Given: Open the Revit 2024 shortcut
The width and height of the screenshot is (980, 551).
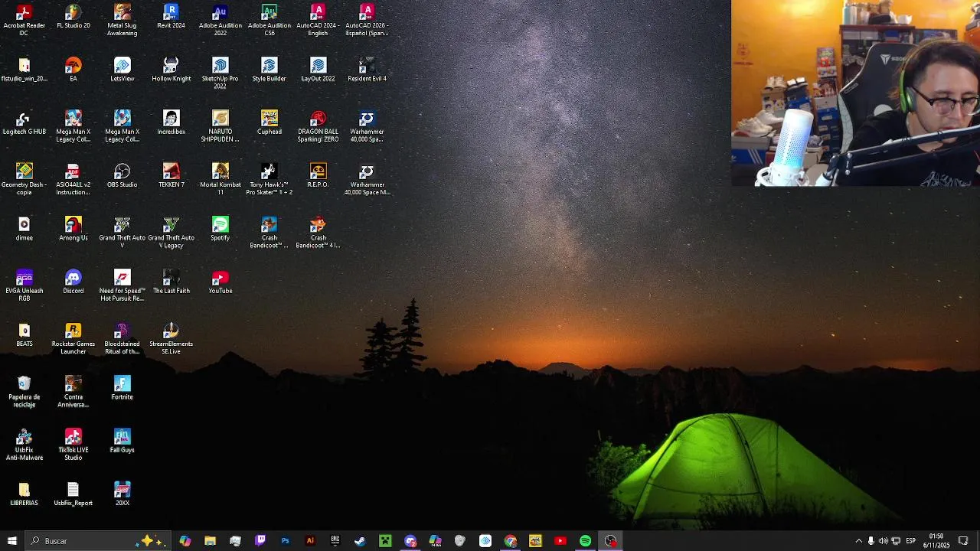Looking at the screenshot, I should (171, 17).
